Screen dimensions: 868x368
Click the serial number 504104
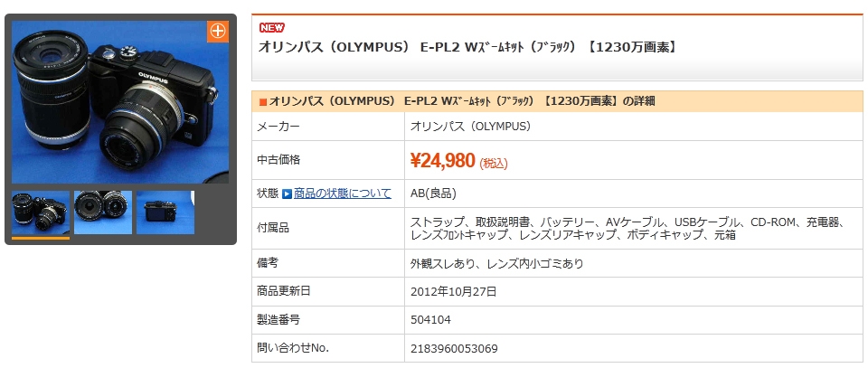(430, 320)
